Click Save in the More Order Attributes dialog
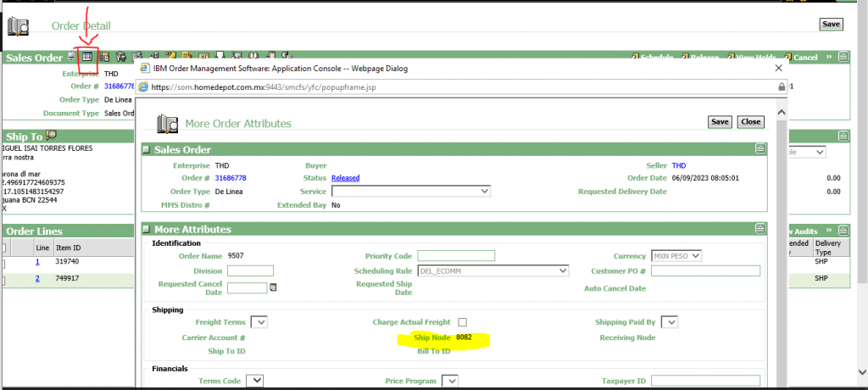 pos(720,122)
